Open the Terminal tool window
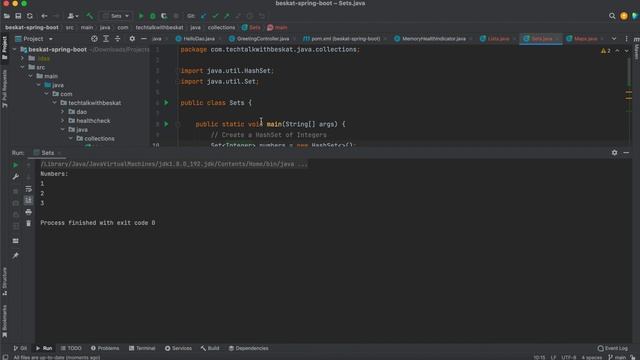Screen dimensions: 640x360 click(142, 348)
